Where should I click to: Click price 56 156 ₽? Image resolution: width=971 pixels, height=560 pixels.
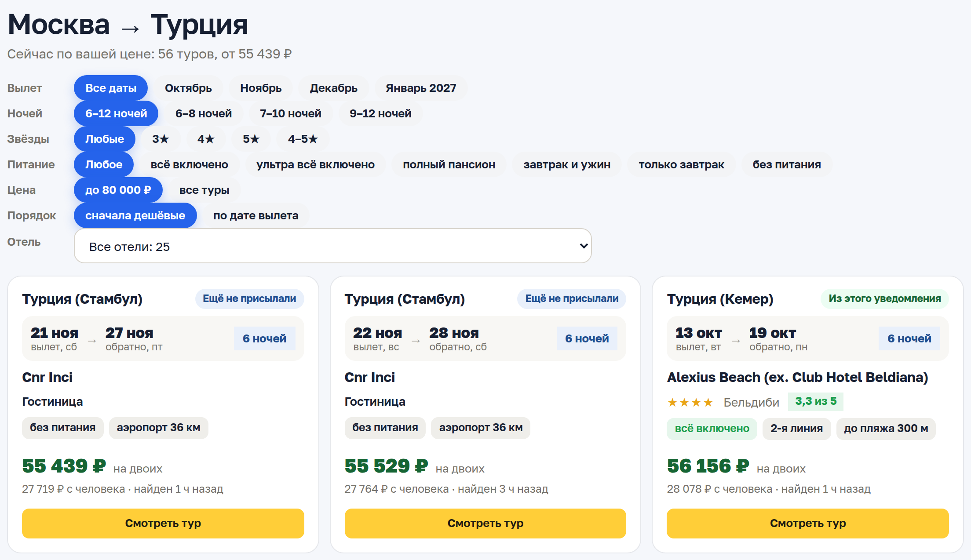708,466
